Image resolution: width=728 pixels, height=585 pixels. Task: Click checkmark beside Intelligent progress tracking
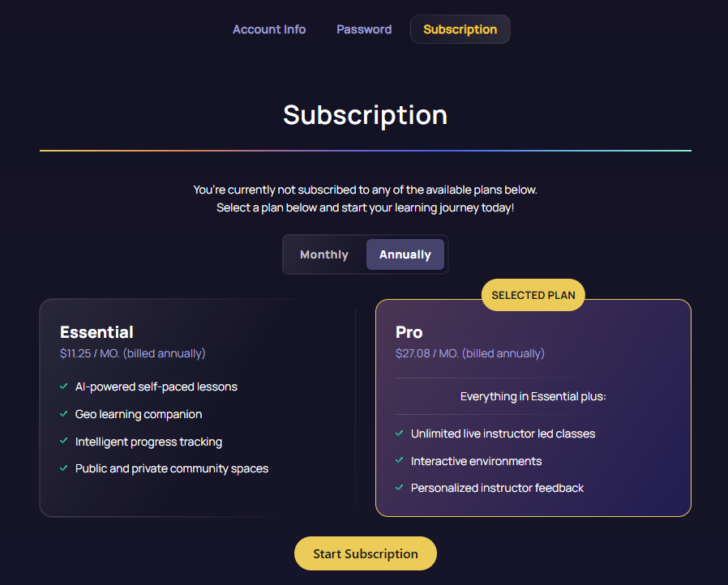(63, 442)
